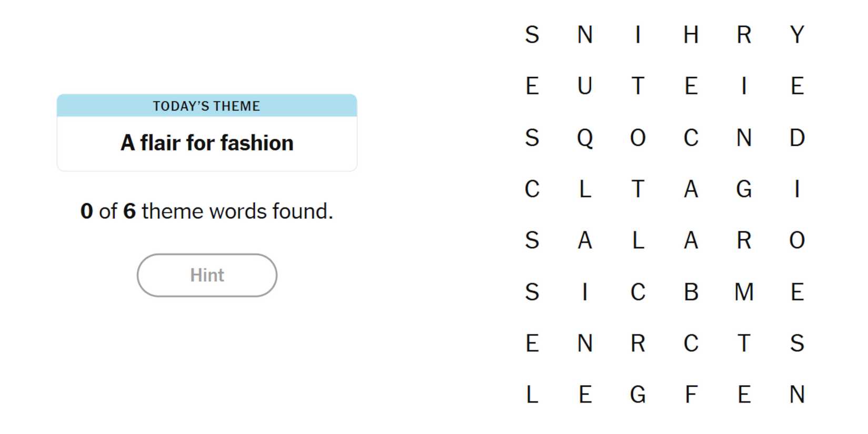
Task: Select the T between L and A
Action: pos(638,189)
